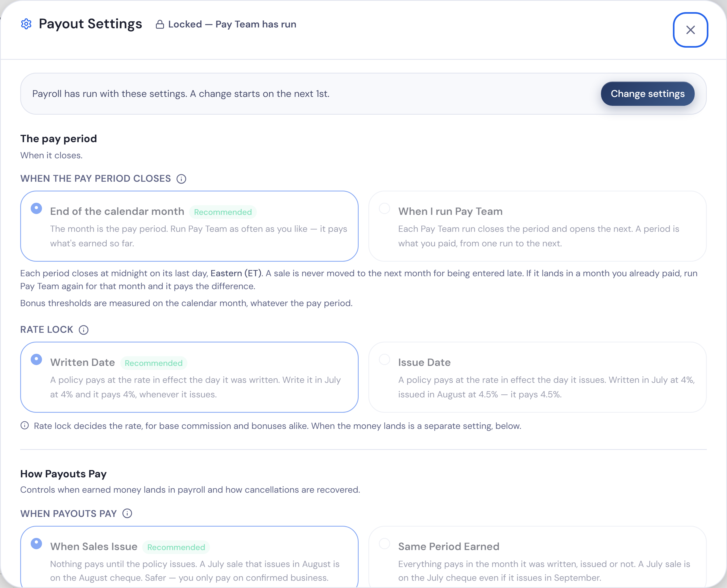The height and width of the screenshot is (588, 727).
Task: Select When I run Pay Team radio
Action: [385, 208]
